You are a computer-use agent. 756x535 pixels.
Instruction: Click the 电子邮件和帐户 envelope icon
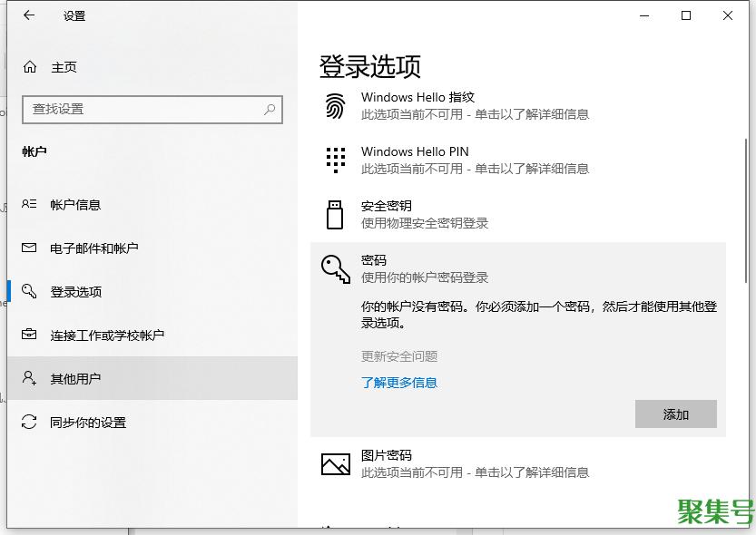[29, 248]
